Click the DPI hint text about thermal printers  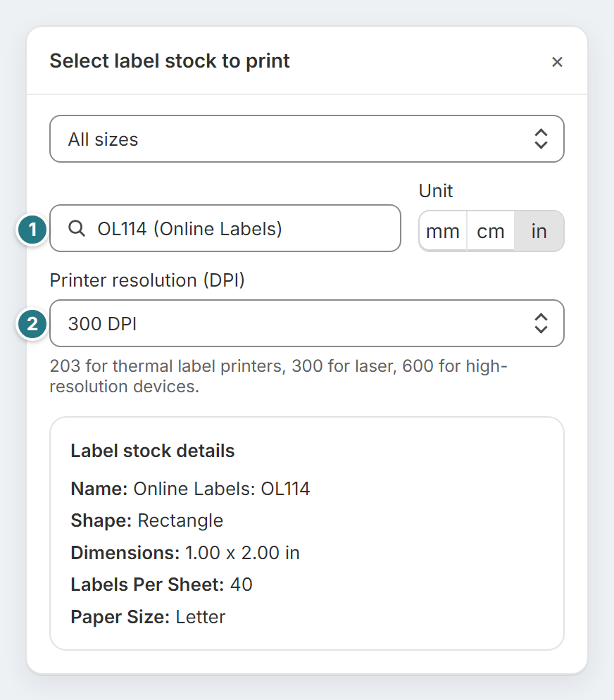(x=278, y=376)
